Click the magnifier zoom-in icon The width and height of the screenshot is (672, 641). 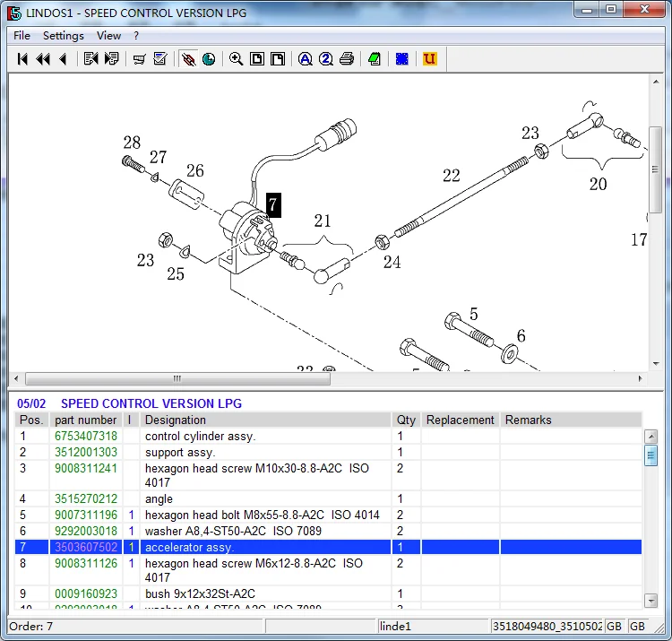[x=236, y=59]
